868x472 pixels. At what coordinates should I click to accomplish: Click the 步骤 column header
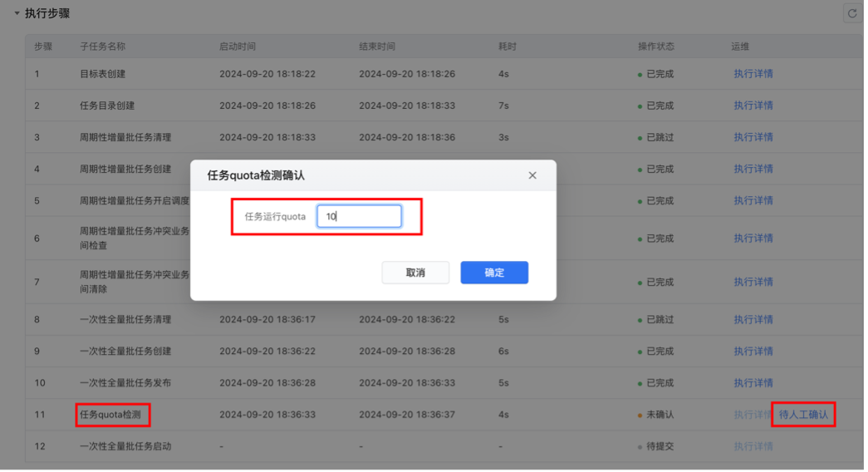click(x=44, y=47)
